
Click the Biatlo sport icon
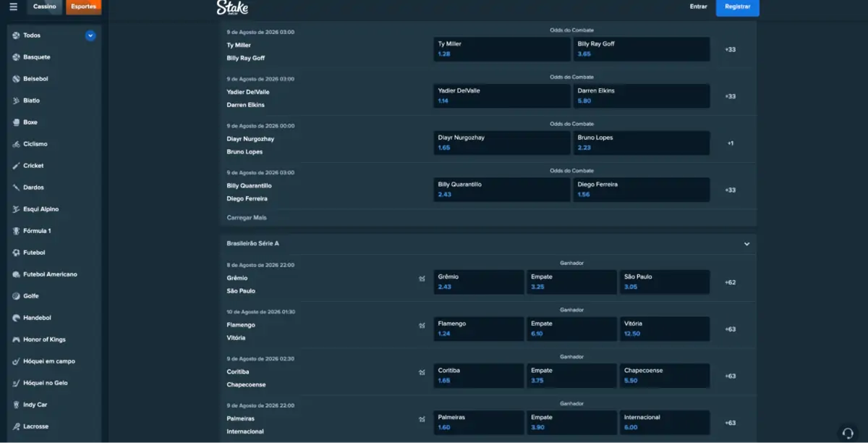pos(16,101)
